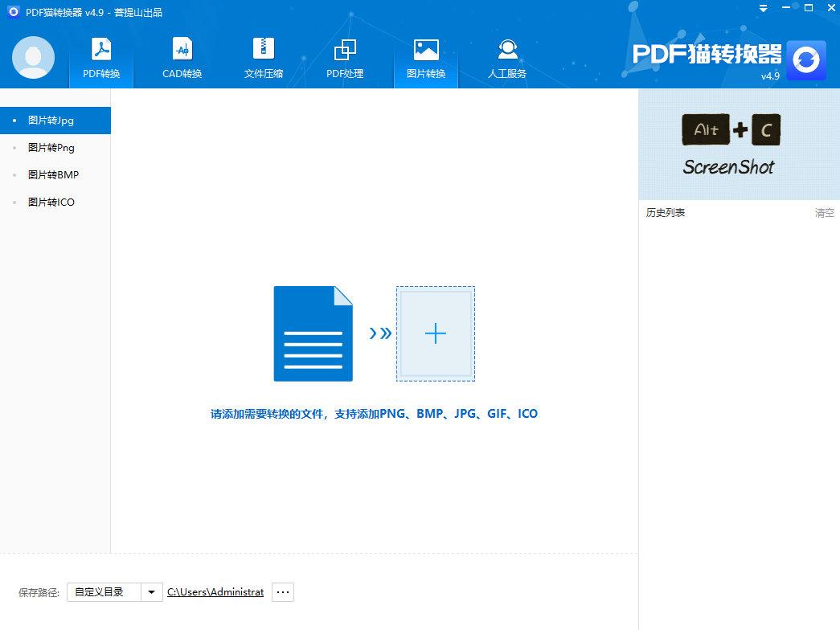Open the PDF转换 tool
The height and width of the screenshot is (630, 840).
click(x=100, y=57)
